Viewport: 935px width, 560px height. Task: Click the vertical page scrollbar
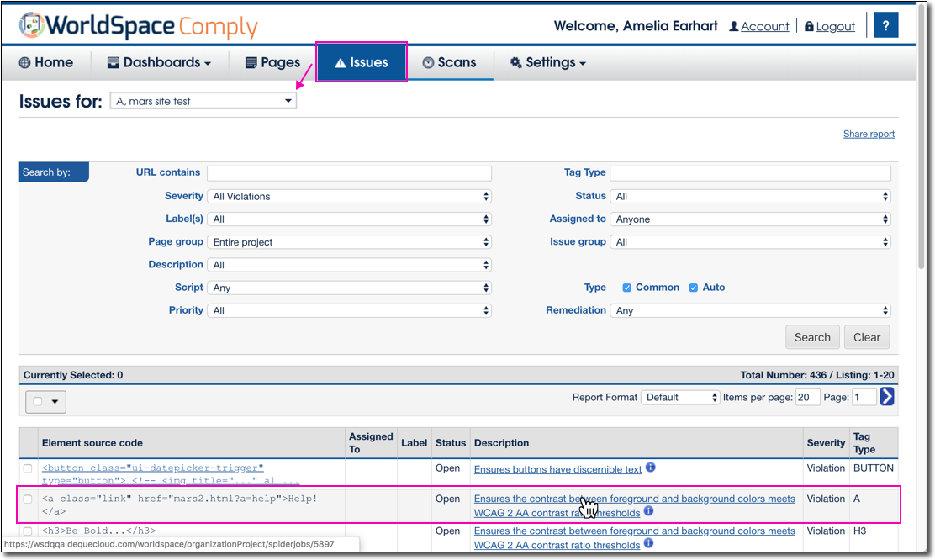922,135
